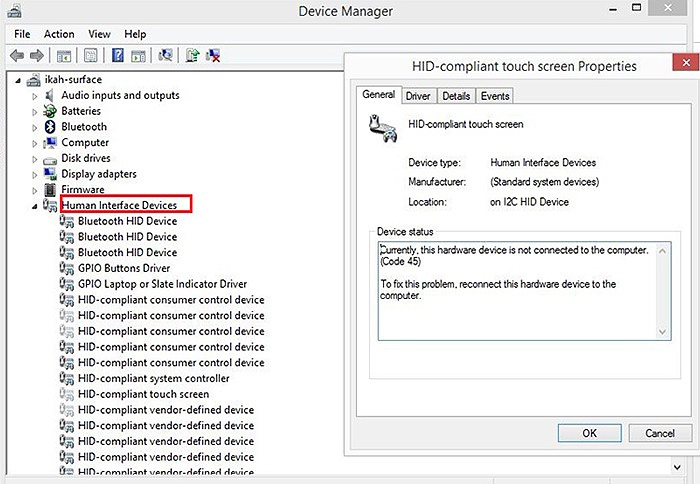Click the Update Driver Software toolbar icon

pos(193,56)
